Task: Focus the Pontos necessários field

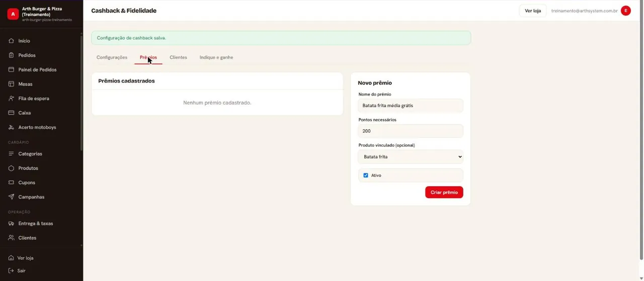Action: click(x=411, y=131)
